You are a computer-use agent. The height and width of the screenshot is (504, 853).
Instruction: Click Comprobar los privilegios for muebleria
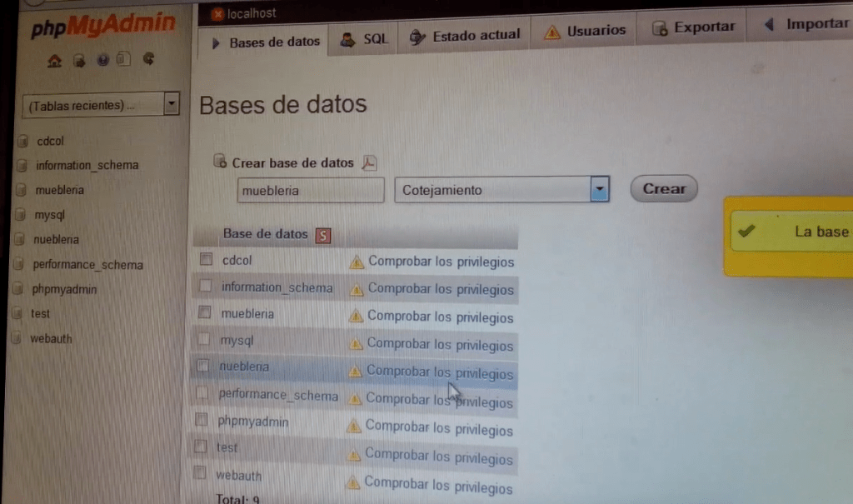coord(440,317)
